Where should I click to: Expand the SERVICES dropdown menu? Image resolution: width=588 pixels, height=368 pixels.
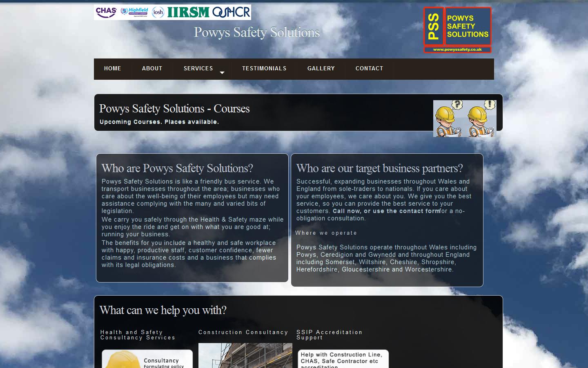198,69
